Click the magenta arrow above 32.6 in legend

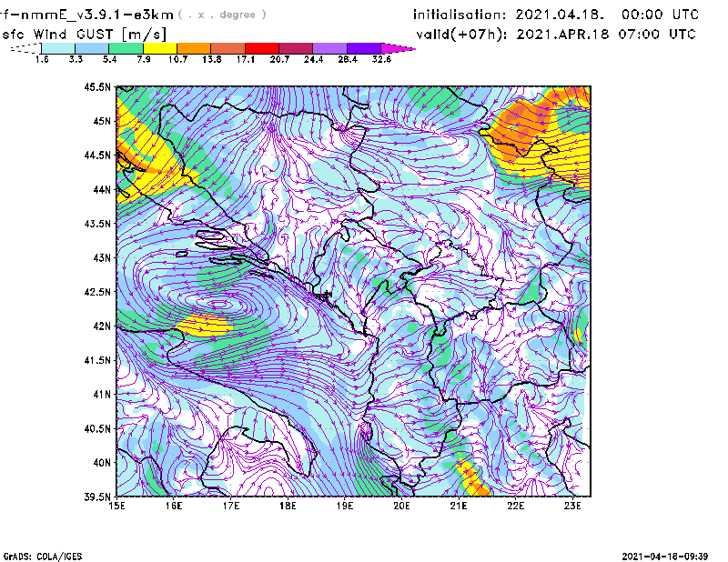(x=398, y=48)
